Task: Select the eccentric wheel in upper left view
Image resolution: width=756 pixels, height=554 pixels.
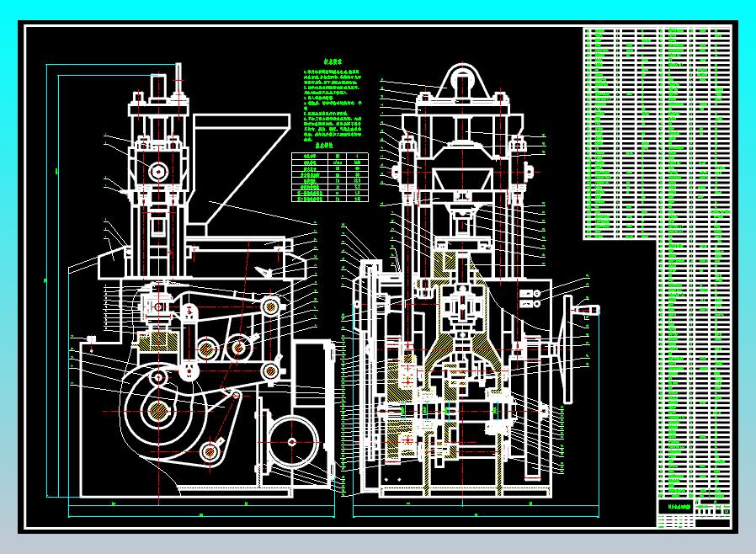Action: pos(157,170)
